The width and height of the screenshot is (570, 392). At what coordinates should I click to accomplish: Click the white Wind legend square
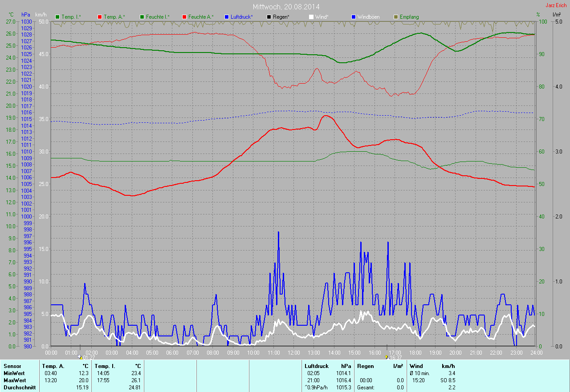(311, 17)
